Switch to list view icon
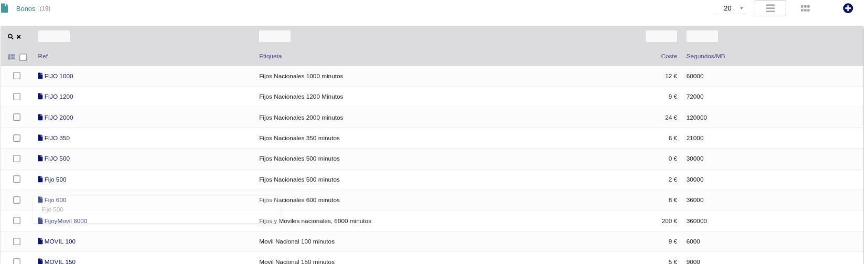868x264 pixels. point(770,8)
